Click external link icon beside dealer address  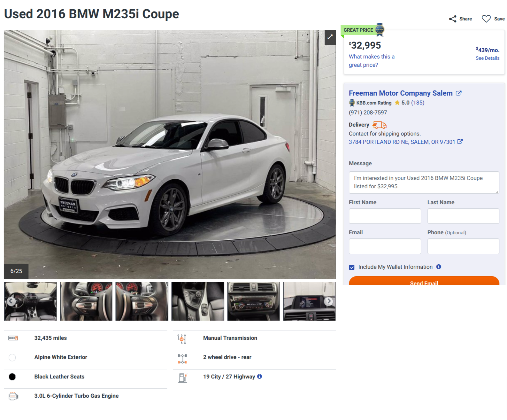click(460, 142)
